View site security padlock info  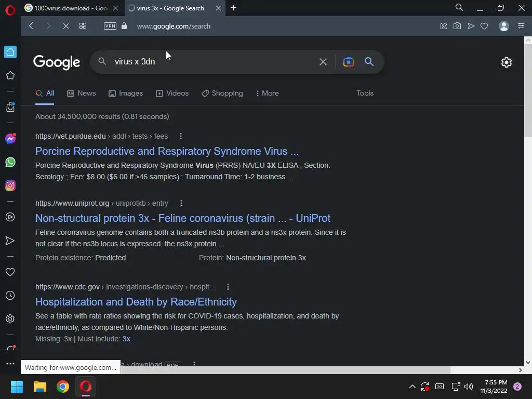click(x=124, y=26)
